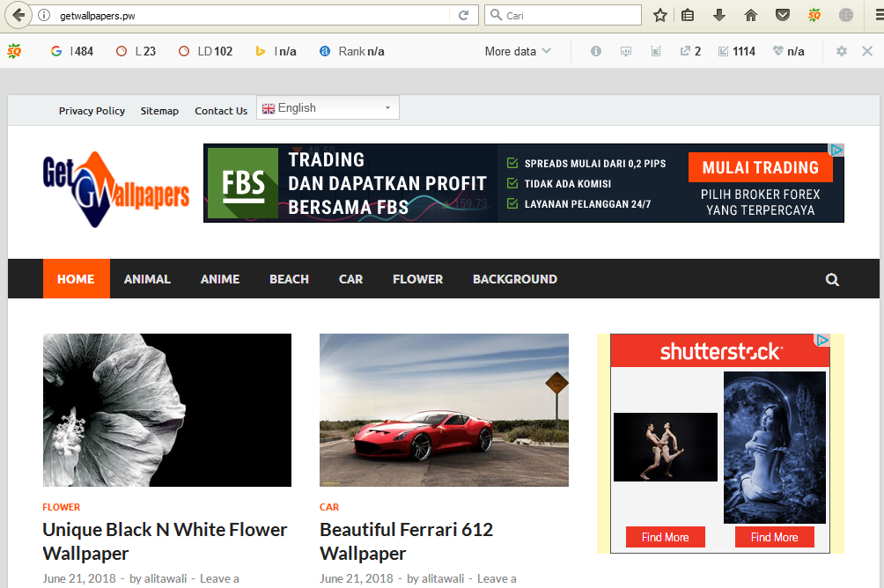
Task: Open the BACKGROUND category tab
Action: (x=514, y=279)
